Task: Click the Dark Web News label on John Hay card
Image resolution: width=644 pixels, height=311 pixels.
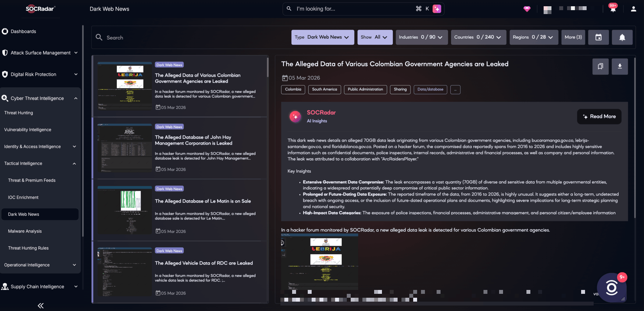Action: point(169,127)
